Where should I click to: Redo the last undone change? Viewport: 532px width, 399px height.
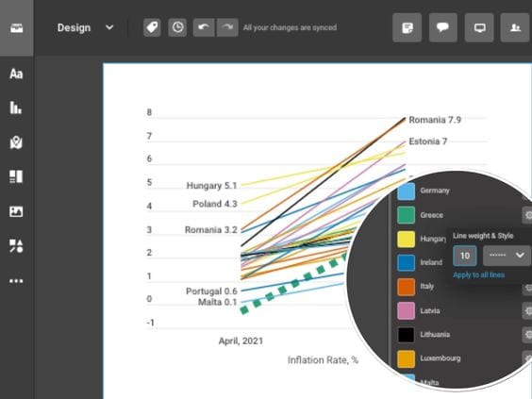pyautogui.click(x=227, y=27)
